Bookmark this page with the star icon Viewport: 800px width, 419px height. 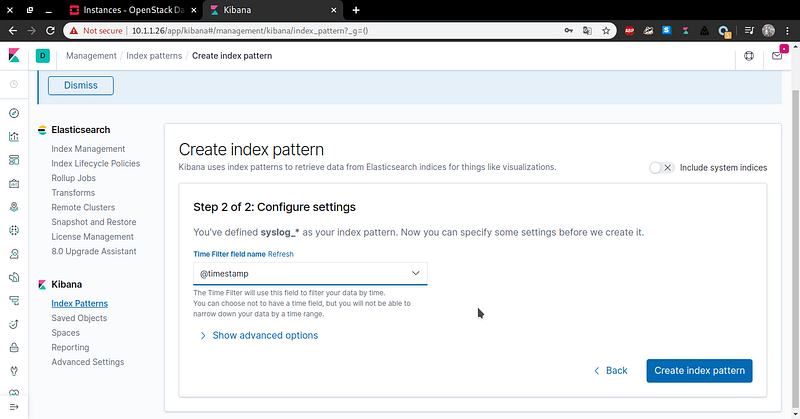pos(606,31)
